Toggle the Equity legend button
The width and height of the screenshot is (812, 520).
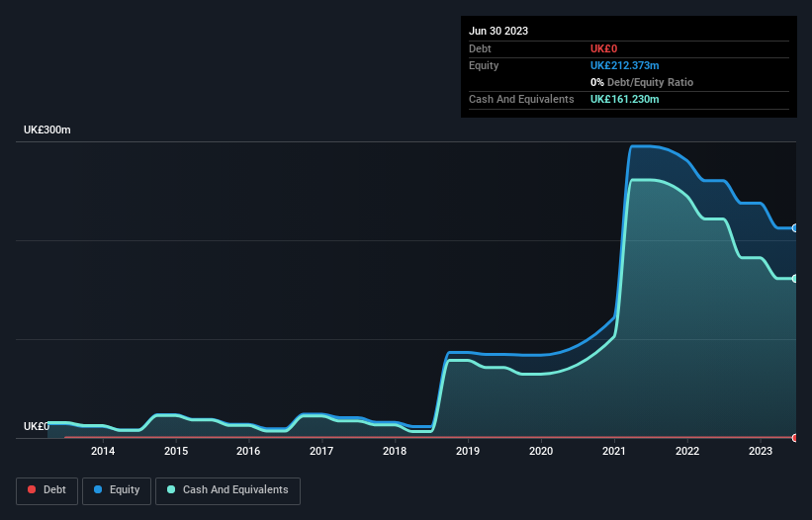[x=117, y=490]
